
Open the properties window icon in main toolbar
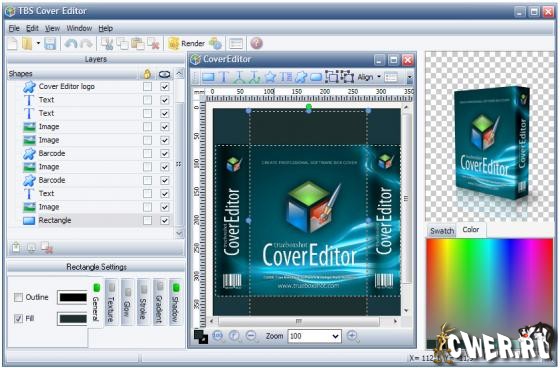pos(236,44)
